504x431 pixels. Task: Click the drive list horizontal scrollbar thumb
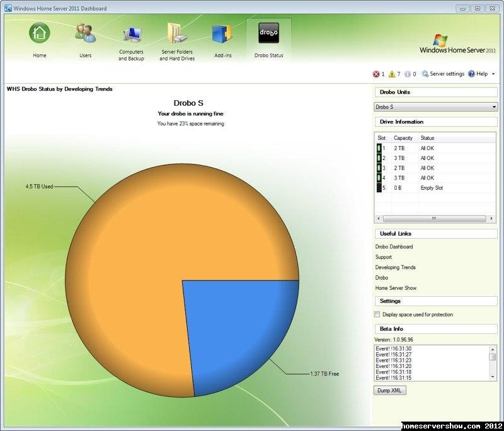(434, 219)
